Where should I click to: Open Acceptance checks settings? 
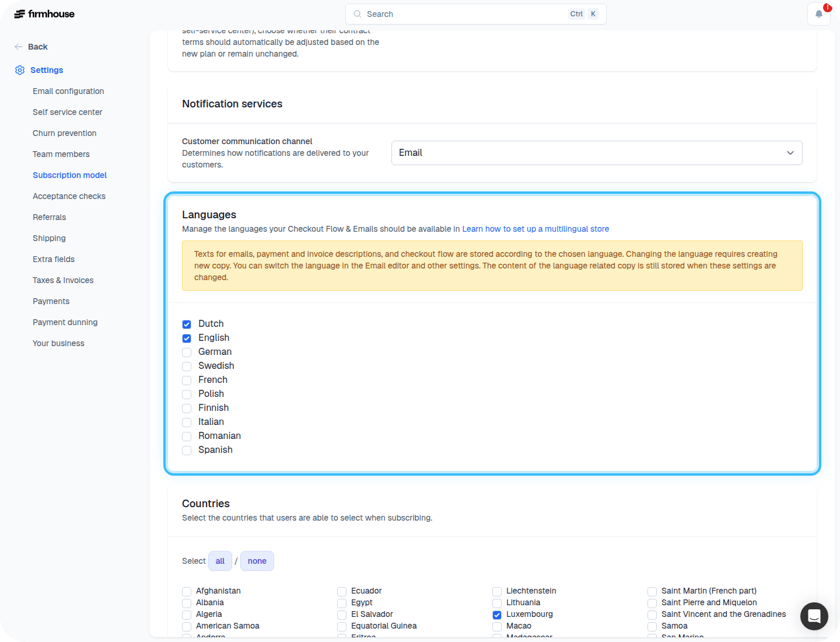69,196
